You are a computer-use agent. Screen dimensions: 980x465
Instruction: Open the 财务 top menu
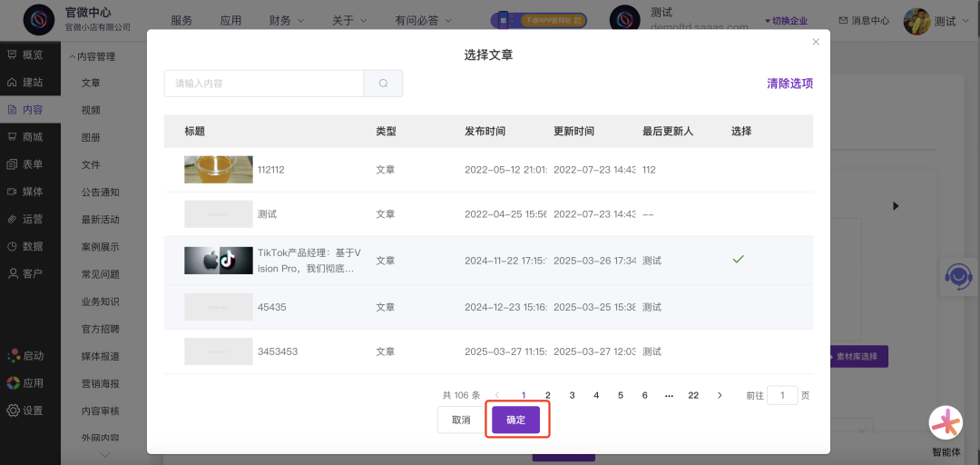tap(286, 20)
